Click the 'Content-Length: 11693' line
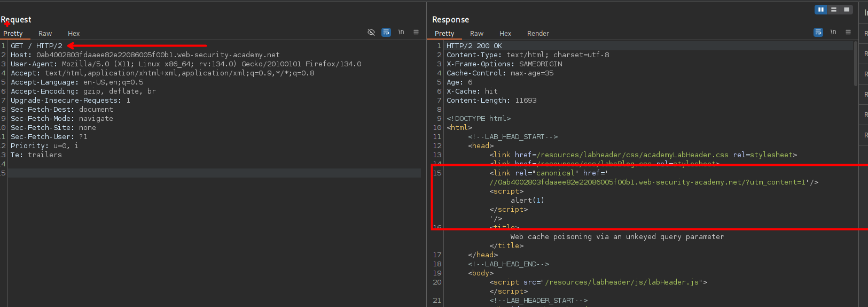Screen dimensions: 868x307 coord(491,101)
